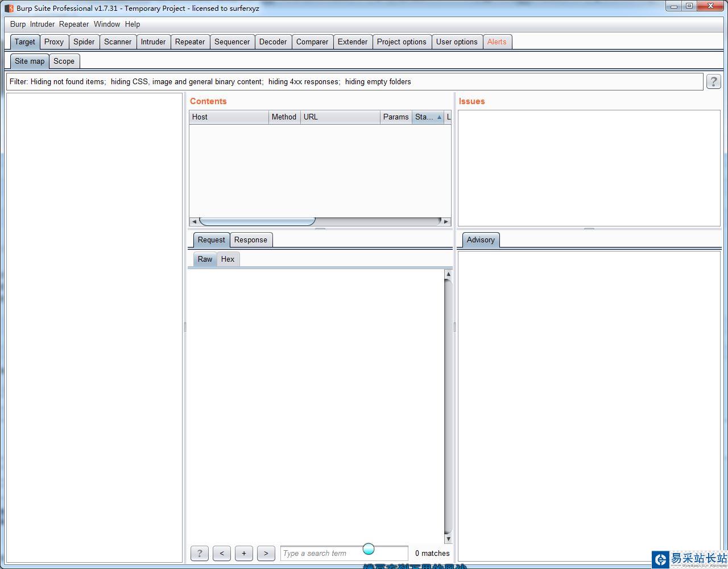Open the Help menu
Image resolution: width=728 pixels, height=569 pixels.
tap(133, 24)
